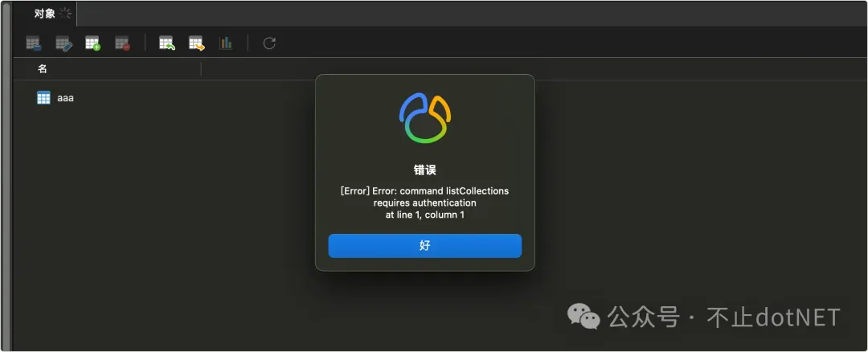The width and height of the screenshot is (868, 352).
Task: Click the Design Table pencil icon
Action: (x=63, y=43)
